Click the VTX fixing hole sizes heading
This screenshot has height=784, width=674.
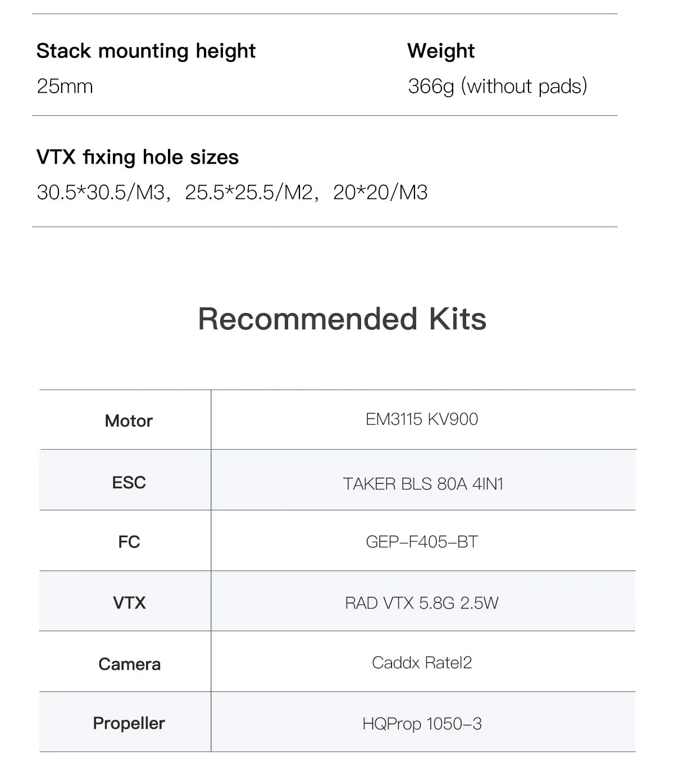click(138, 157)
